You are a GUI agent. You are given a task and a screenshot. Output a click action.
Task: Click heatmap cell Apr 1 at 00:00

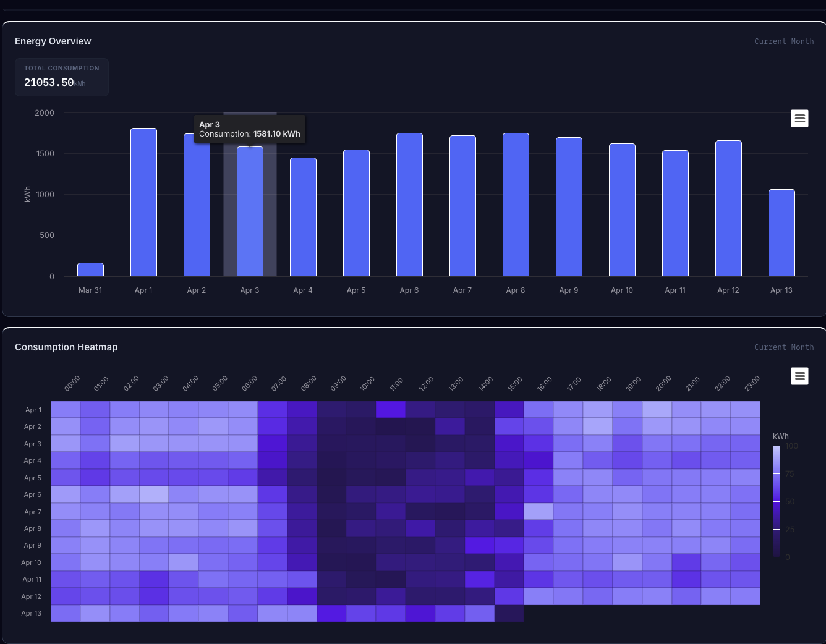pyautogui.click(x=66, y=410)
